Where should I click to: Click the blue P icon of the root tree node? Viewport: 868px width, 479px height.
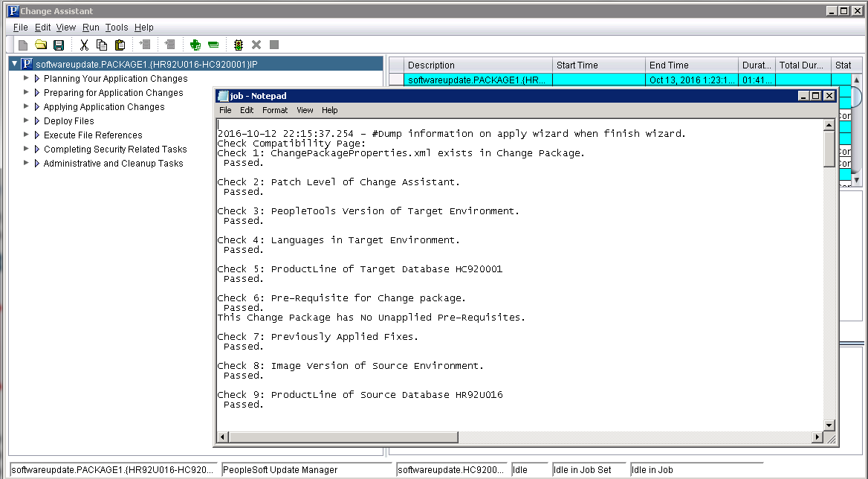click(x=27, y=64)
